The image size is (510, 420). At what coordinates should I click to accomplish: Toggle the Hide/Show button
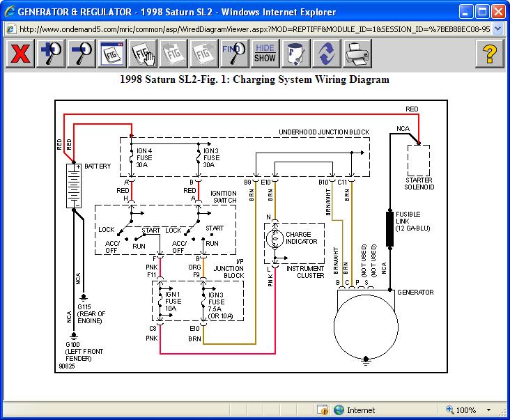[x=265, y=54]
